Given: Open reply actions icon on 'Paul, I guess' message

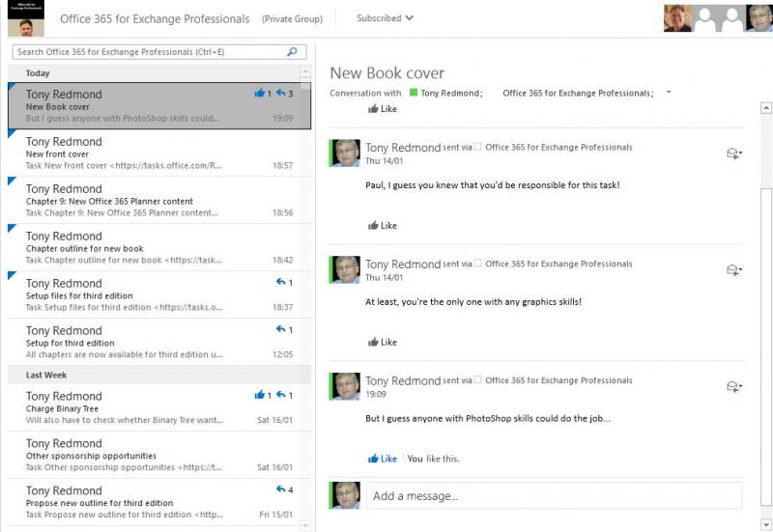Looking at the screenshot, I should pyautogui.click(x=734, y=154).
